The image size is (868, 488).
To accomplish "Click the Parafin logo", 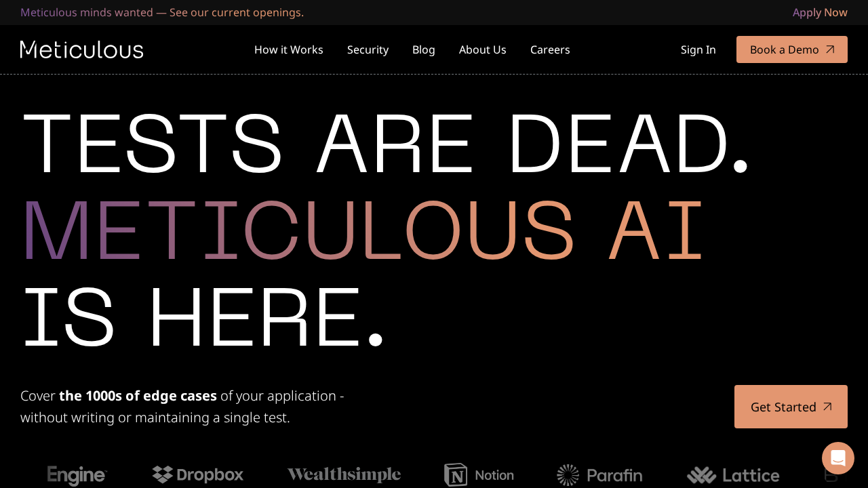I will point(599,474).
